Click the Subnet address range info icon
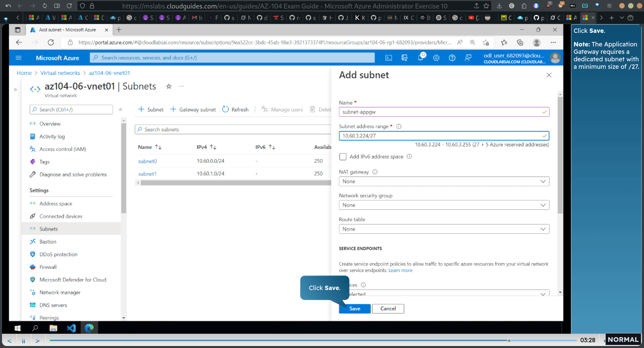 [399, 126]
